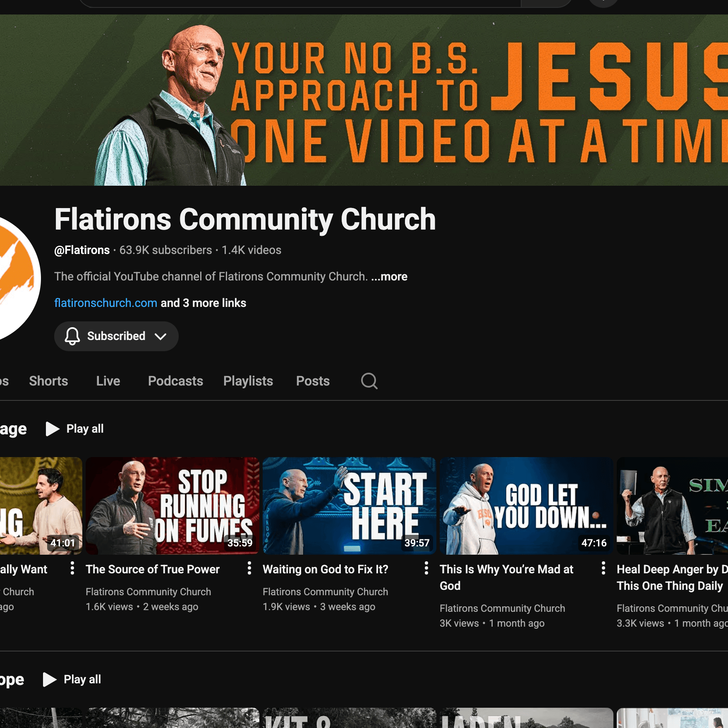
Task: Open the God Let You Down thumbnail
Action: (526, 505)
